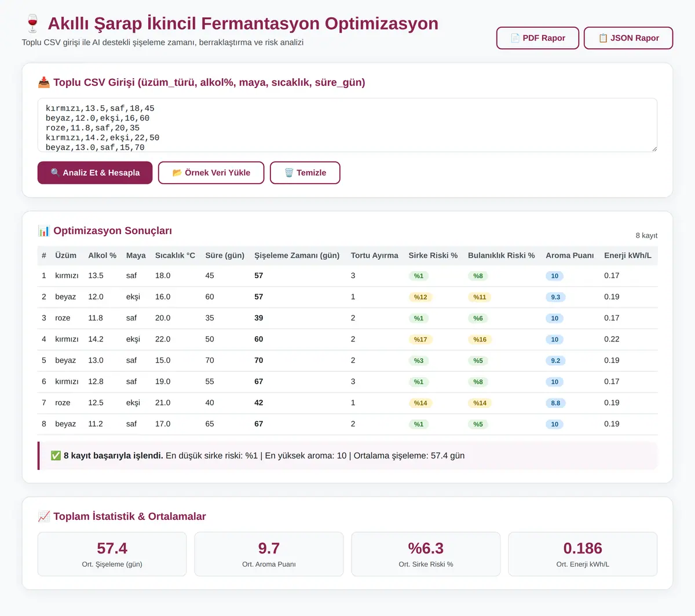Click the bottling time 70 in row 5
Screen dimensions: 695x616
[x=259, y=360]
